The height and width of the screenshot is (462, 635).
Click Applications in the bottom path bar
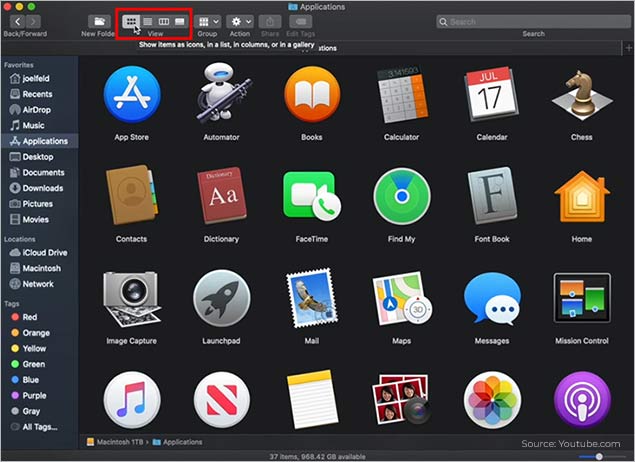[177, 442]
